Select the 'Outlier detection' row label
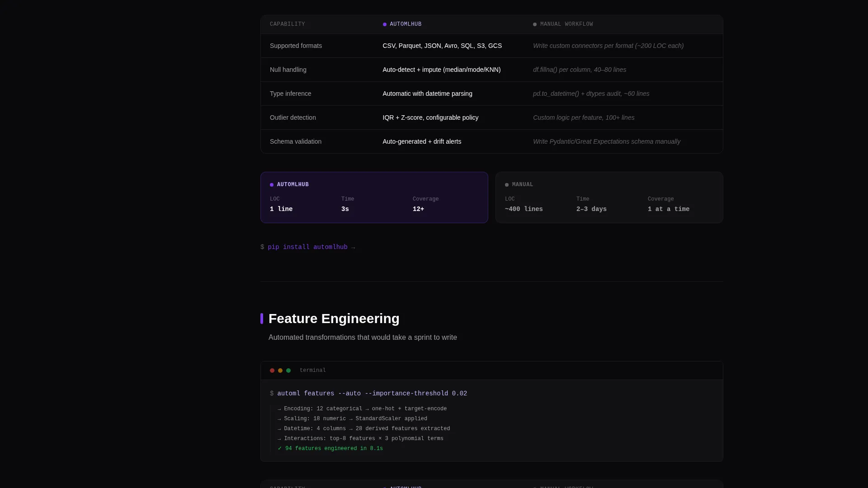868x488 pixels. pyautogui.click(x=293, y=117)
